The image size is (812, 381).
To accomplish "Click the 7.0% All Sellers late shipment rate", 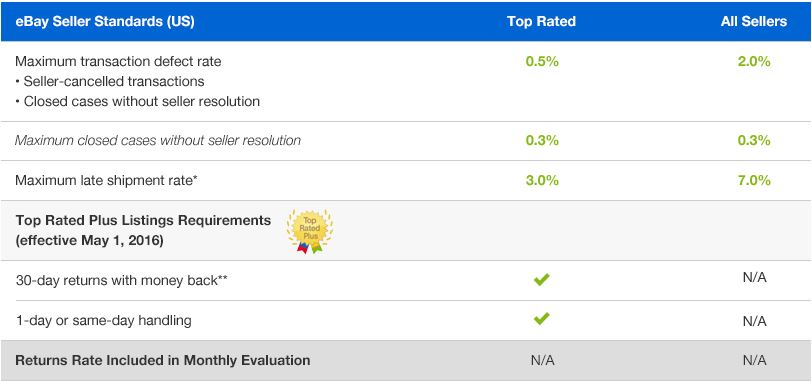I will coord(754,180).
